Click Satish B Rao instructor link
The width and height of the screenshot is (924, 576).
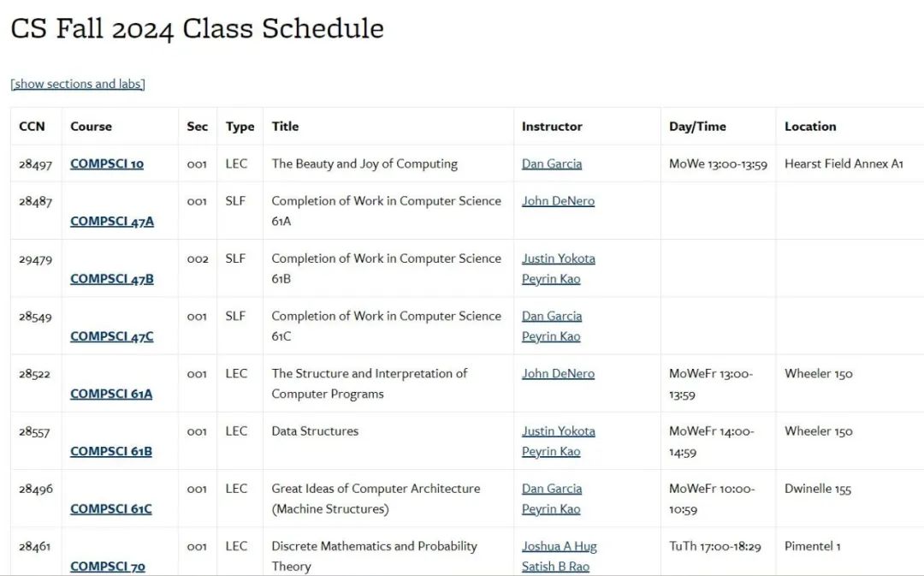coord(556,567)
